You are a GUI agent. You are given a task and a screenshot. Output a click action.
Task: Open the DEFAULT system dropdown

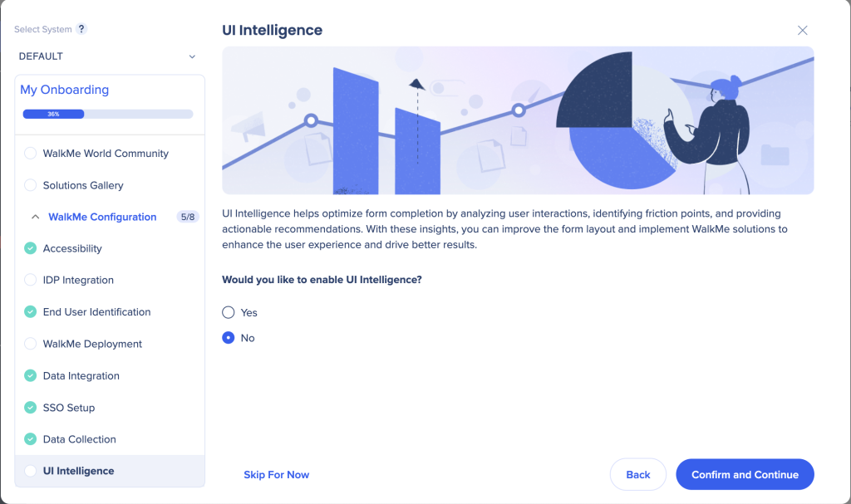[108, 56]
